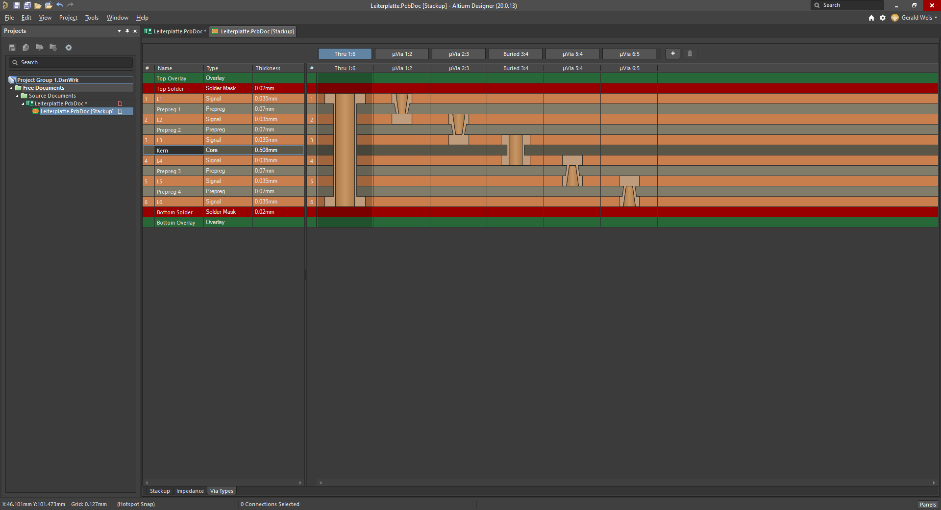Open the Help menu
The image size is (941, 510).
[142, 18]
